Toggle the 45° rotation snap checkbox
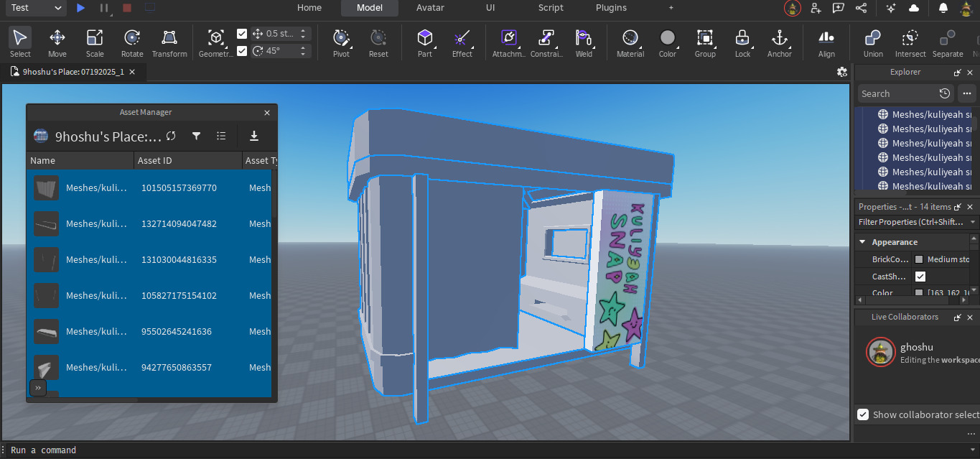Image resolution: width=980 pixels, height=459 pixels. 242,50
